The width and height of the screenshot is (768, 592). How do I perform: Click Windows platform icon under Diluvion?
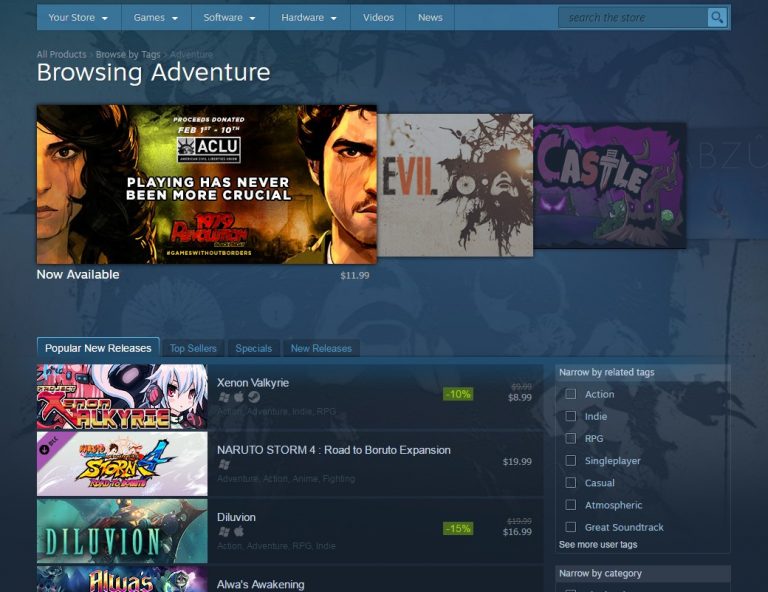pyautogui.click(x=224, y=531)
